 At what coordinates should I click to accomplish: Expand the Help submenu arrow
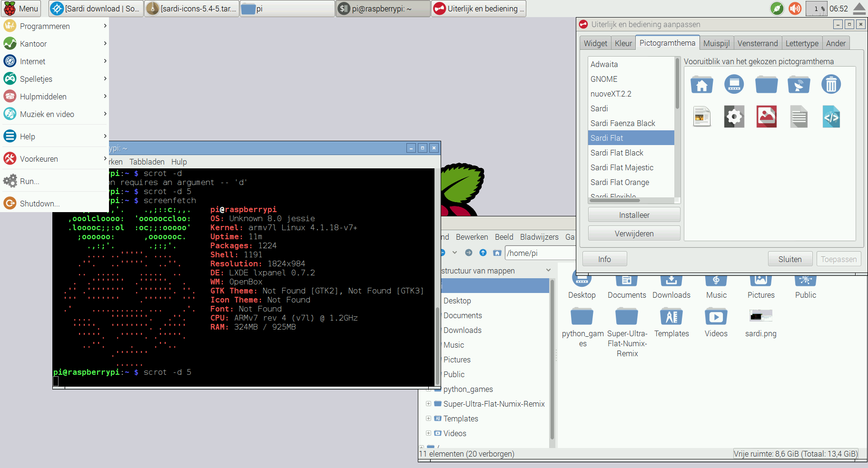(x=105, y=136)
